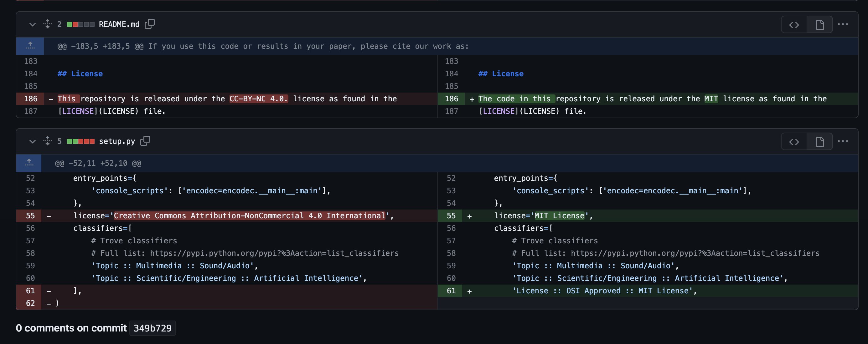Click the README.md file name link
Image resolution: width=868 pixels, height=344 pixels.
click(119, 24)
